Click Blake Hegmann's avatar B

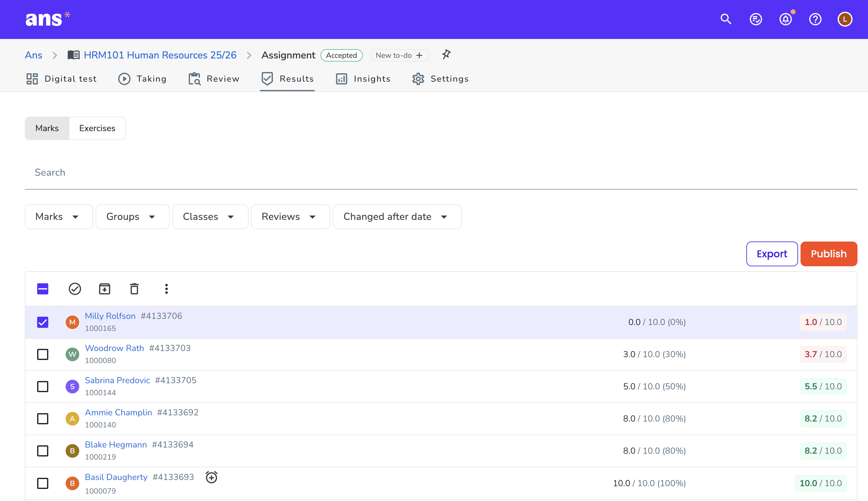[x=72, y=451]
